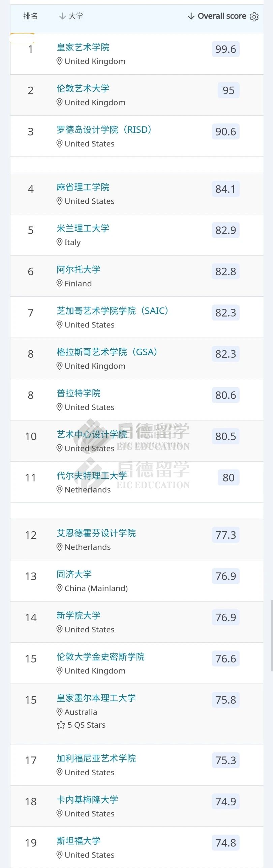Click the sort arrow beside 大学 header
The image size is (273, 868).
pos(62,16)
